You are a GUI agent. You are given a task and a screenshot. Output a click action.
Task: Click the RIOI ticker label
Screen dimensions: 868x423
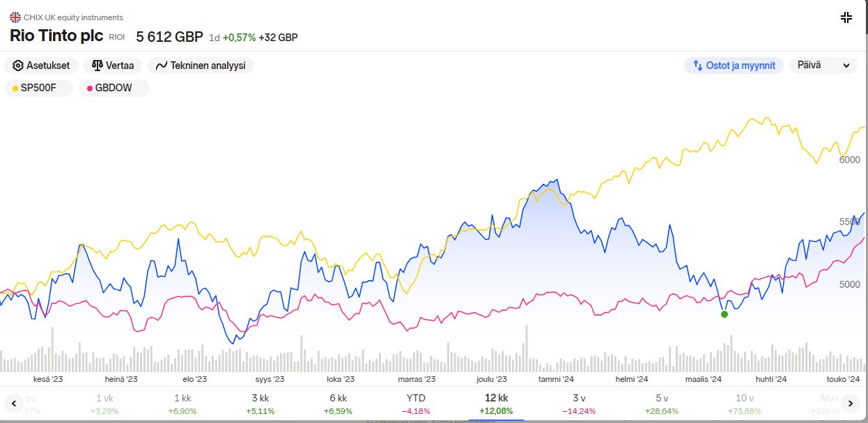[x=116, y=38]
